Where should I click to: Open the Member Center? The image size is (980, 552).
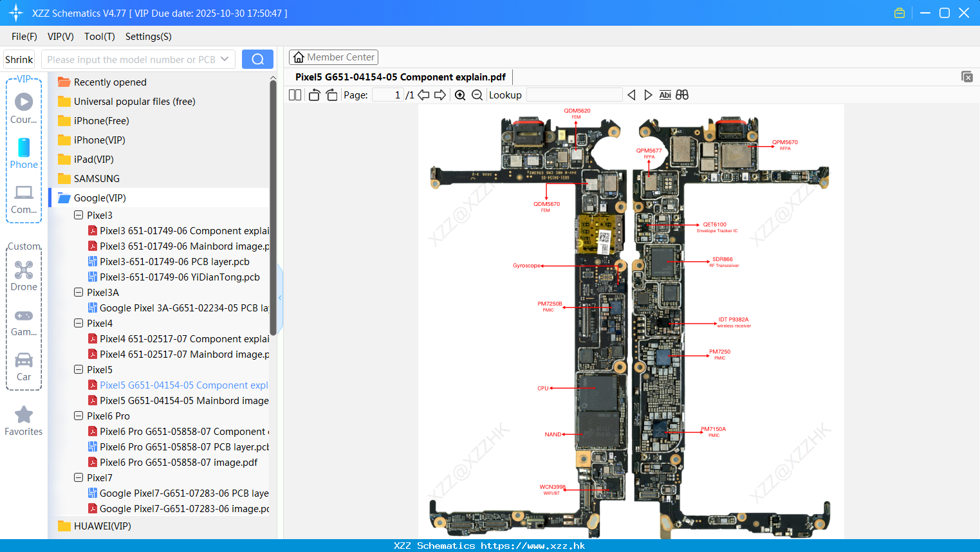point(333,57)
